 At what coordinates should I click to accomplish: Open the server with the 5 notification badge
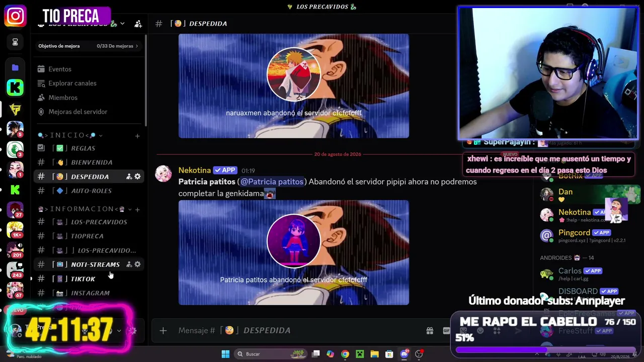15,129
